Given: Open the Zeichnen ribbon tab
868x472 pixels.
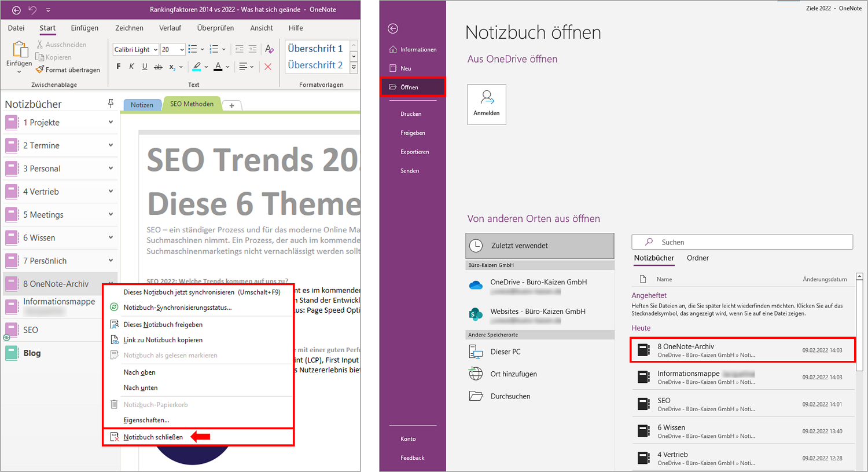Looking at the screenshot, I should [129, 28].
